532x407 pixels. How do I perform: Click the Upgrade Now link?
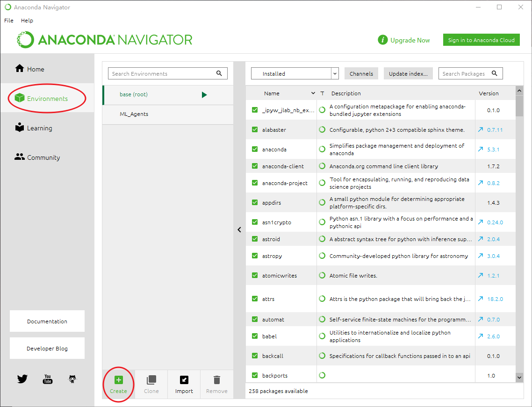410,40
